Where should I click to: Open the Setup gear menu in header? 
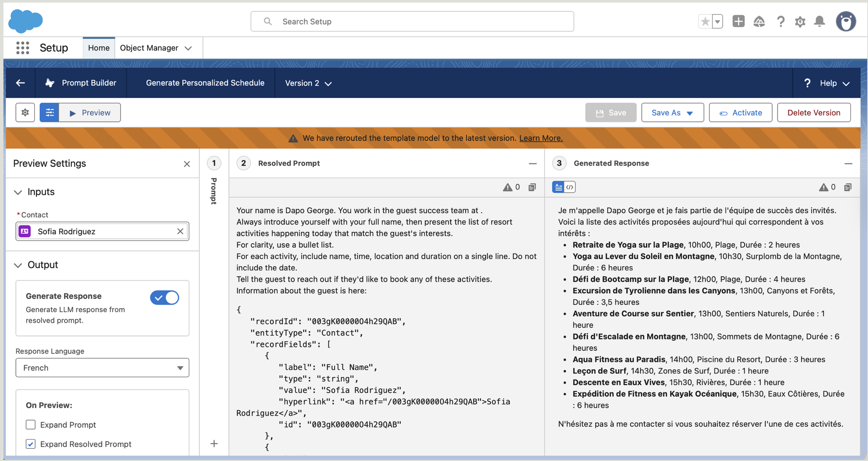[x=800, y=22]
